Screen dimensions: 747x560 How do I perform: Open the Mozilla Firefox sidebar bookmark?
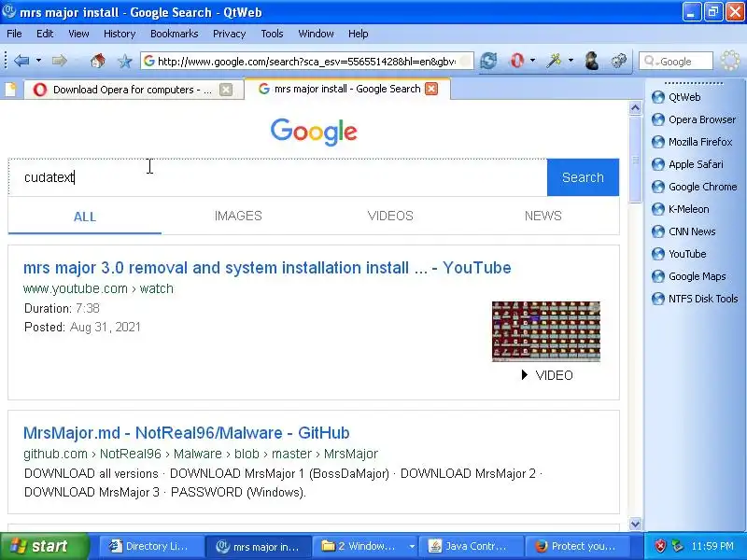click(x=700, y=142)
